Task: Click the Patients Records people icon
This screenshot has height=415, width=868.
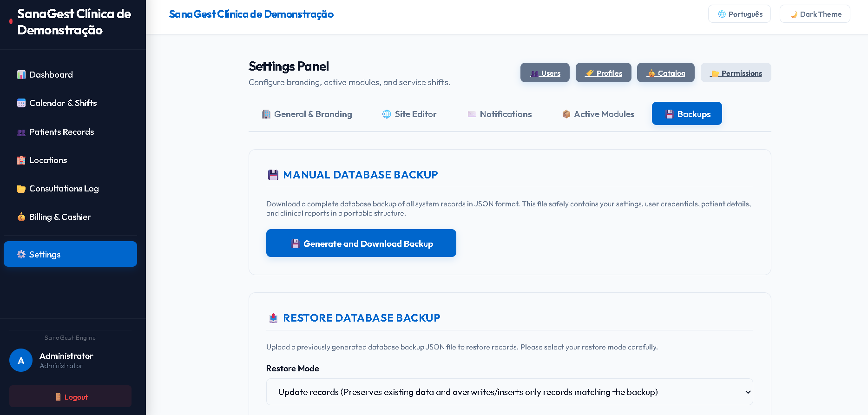Action: tap(21, 132)
